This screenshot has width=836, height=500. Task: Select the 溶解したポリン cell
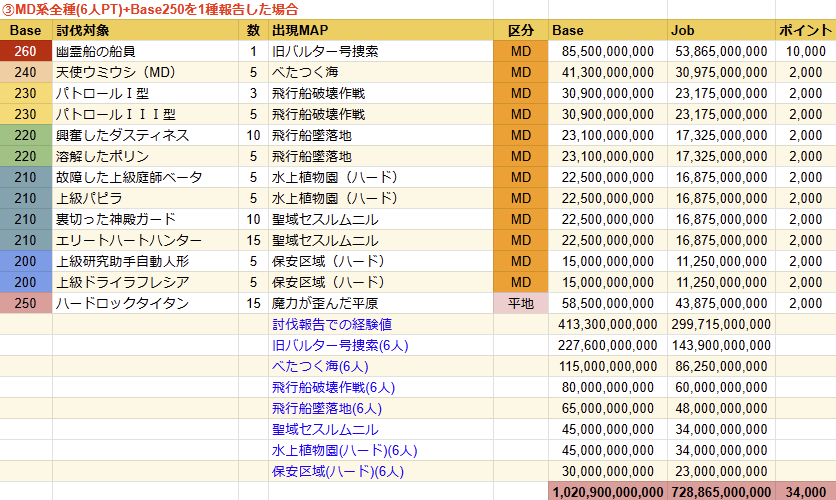tap(146, 156)
